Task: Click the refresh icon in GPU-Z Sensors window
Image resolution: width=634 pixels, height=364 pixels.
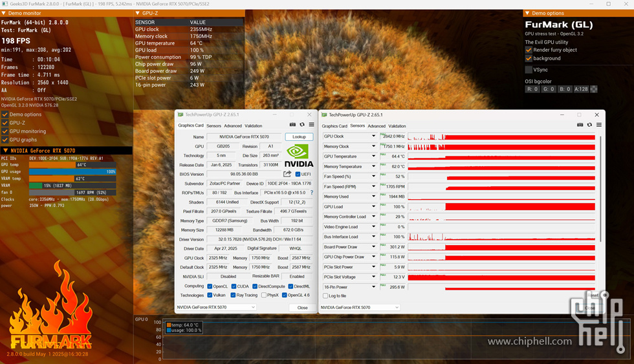Action: 589,125
